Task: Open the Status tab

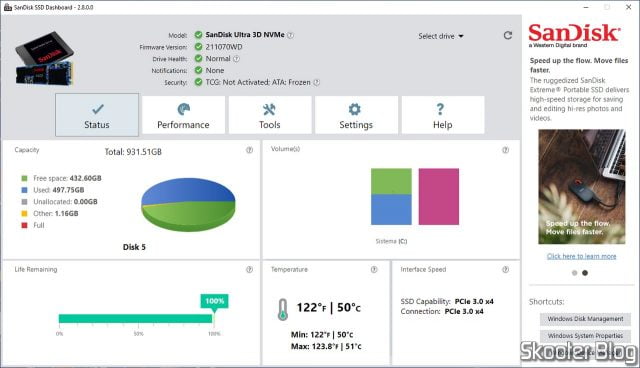Action: [x=97, y=115]
